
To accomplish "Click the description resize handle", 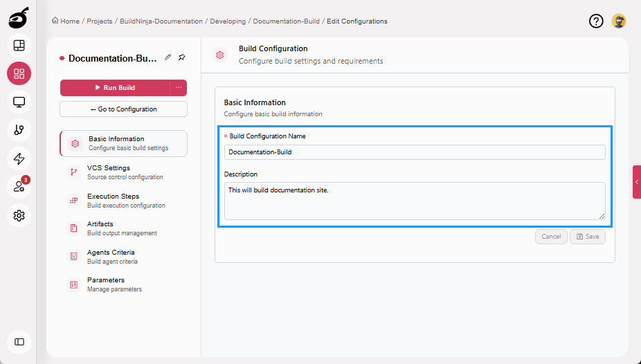I will [x=602, y=216].
